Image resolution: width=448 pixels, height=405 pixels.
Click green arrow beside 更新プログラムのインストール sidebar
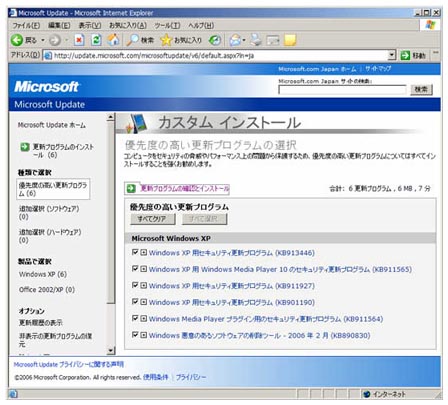pyautogui.click(x=25, y=147)
